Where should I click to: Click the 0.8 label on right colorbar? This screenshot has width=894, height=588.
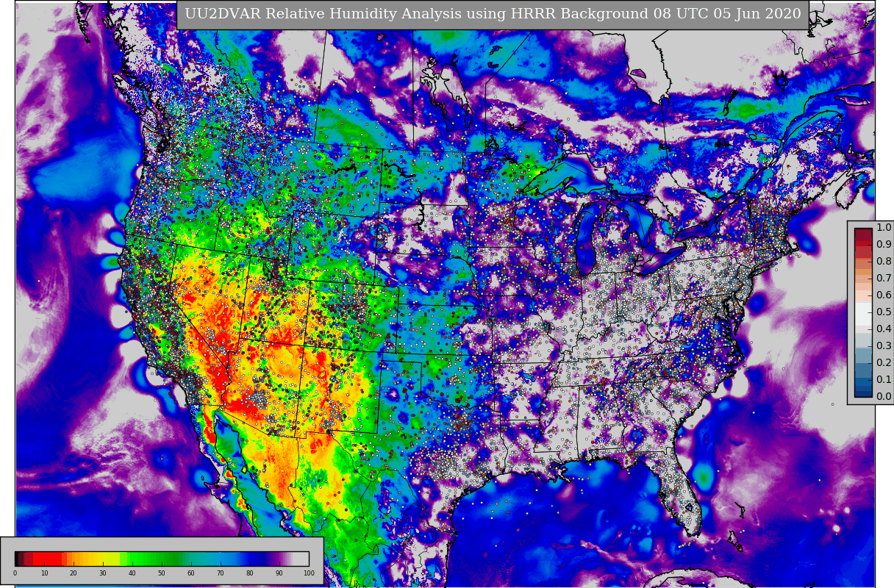[x=884, y=261]
